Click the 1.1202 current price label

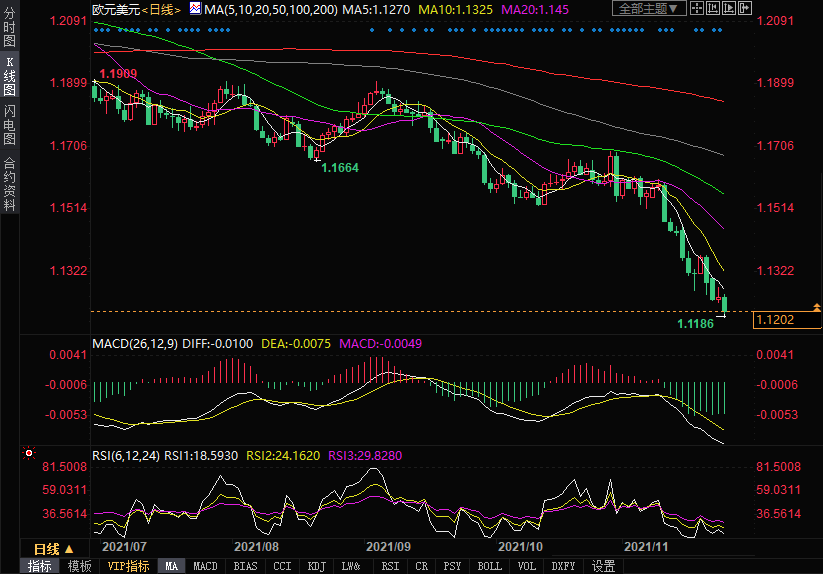tap(775, 319)
